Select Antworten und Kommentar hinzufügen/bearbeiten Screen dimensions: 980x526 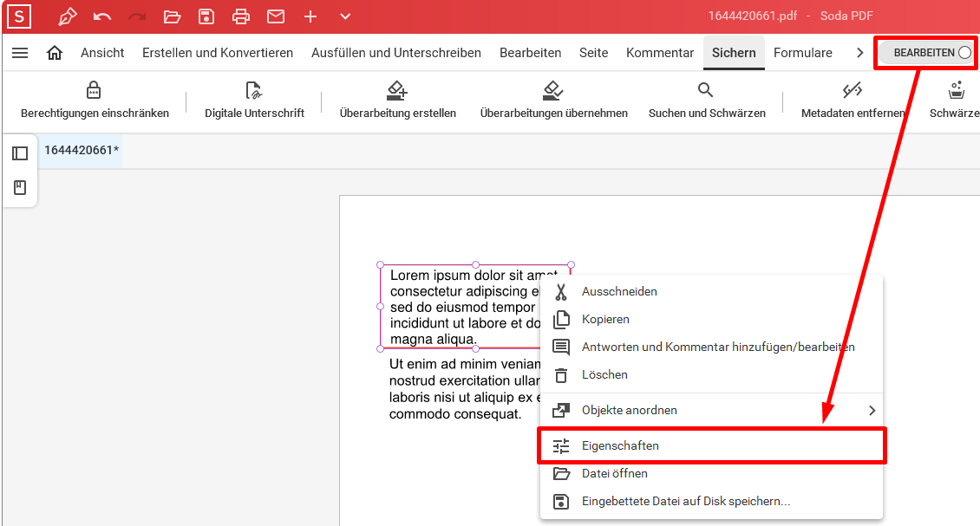pos(711,347)
